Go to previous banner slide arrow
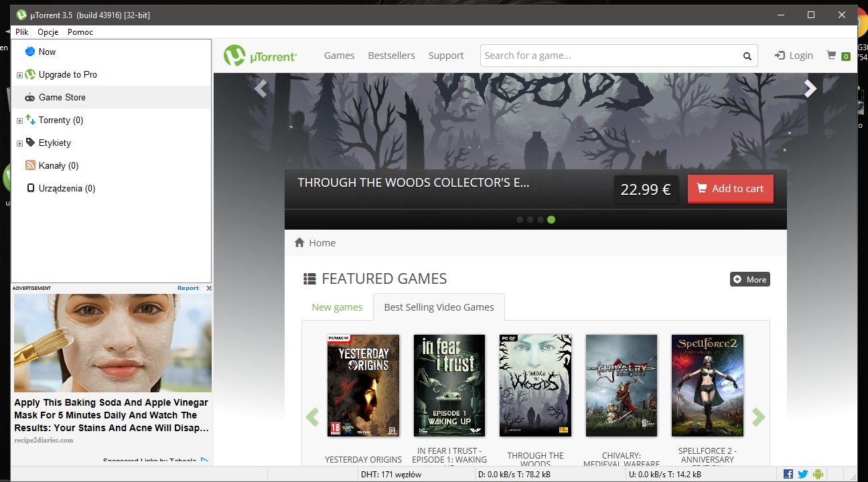This screenshot has height=482, width=868. [x=261, y=88]
